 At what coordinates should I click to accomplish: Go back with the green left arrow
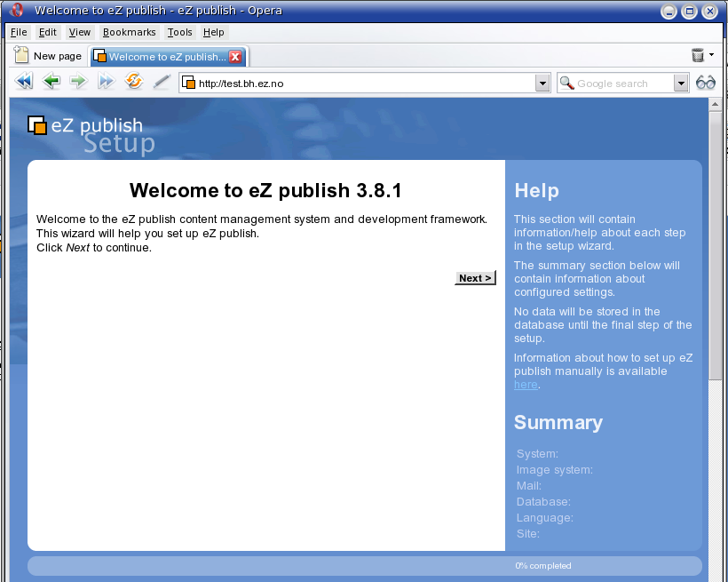[51, 81]
